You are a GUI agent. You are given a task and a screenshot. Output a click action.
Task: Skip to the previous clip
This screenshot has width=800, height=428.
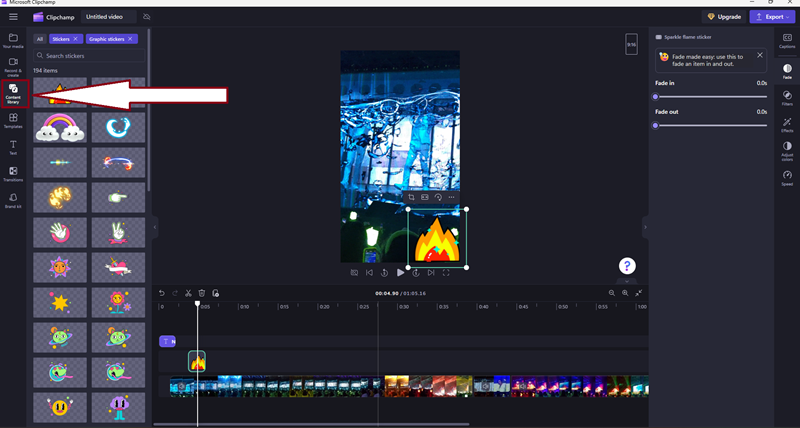pos(369,273)
